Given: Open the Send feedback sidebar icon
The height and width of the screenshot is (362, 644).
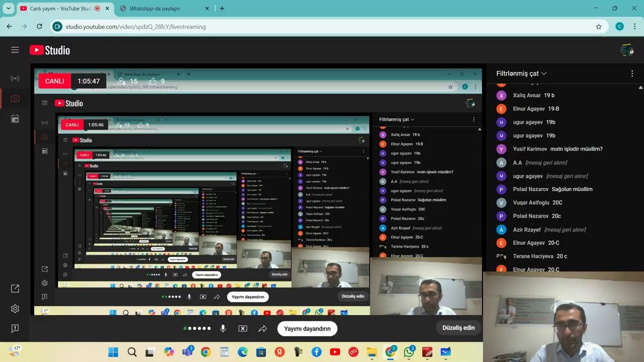Looking at the screenshot, I should pos(15,328).
